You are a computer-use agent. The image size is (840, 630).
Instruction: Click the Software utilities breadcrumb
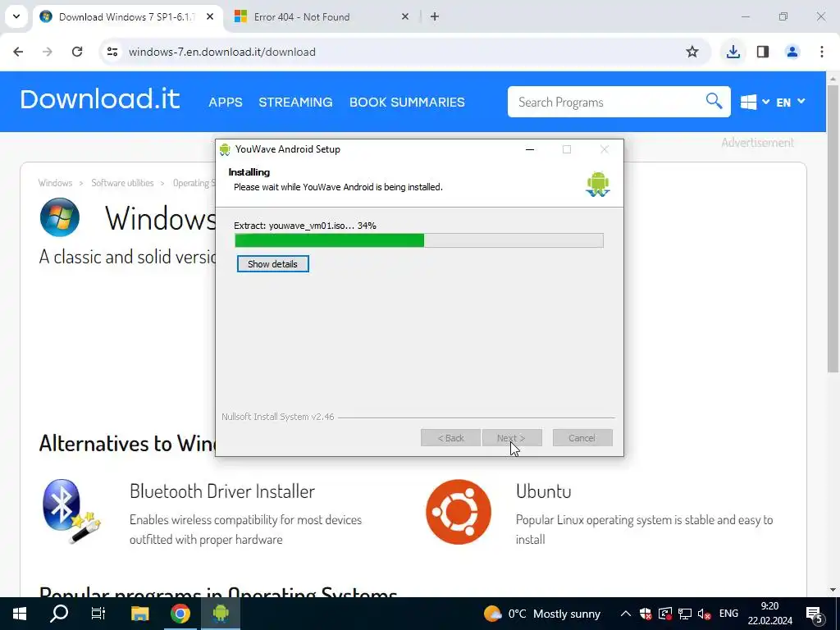tap(122, 183)
